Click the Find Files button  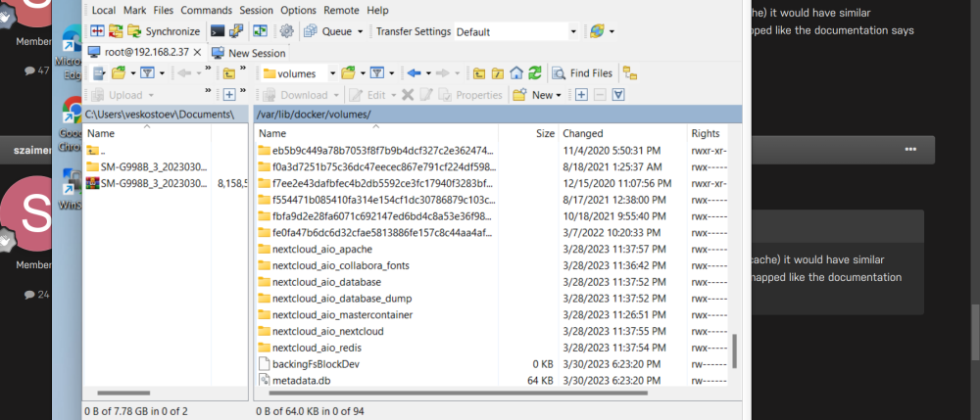[x=582, y=73]
